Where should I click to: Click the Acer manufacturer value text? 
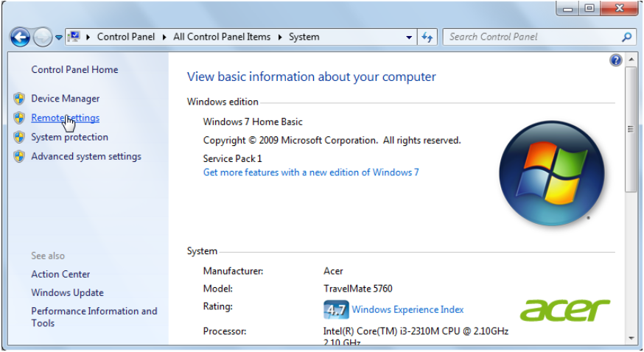(333, 271)
